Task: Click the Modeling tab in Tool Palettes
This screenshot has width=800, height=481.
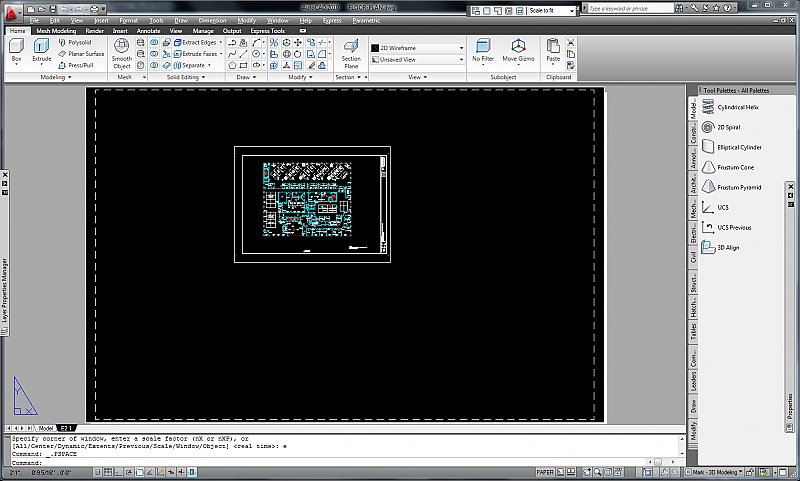Action: click(693, 109)
